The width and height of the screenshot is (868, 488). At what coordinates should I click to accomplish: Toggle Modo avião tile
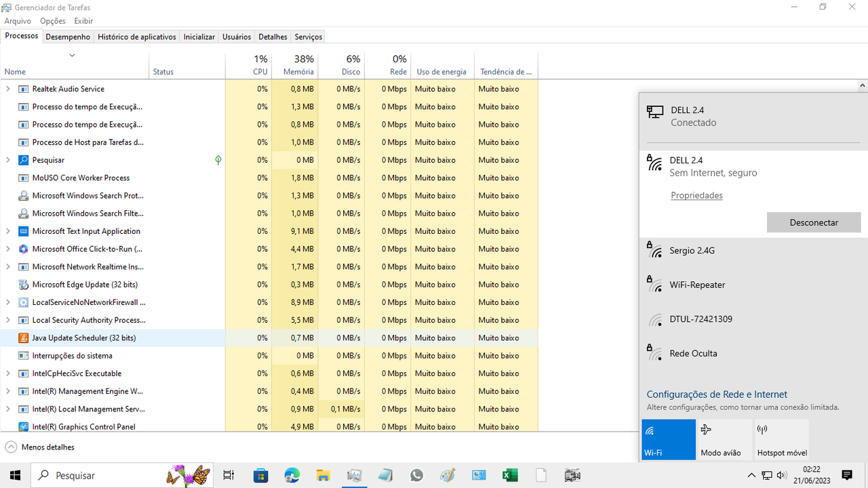click(x=725, y=440)
